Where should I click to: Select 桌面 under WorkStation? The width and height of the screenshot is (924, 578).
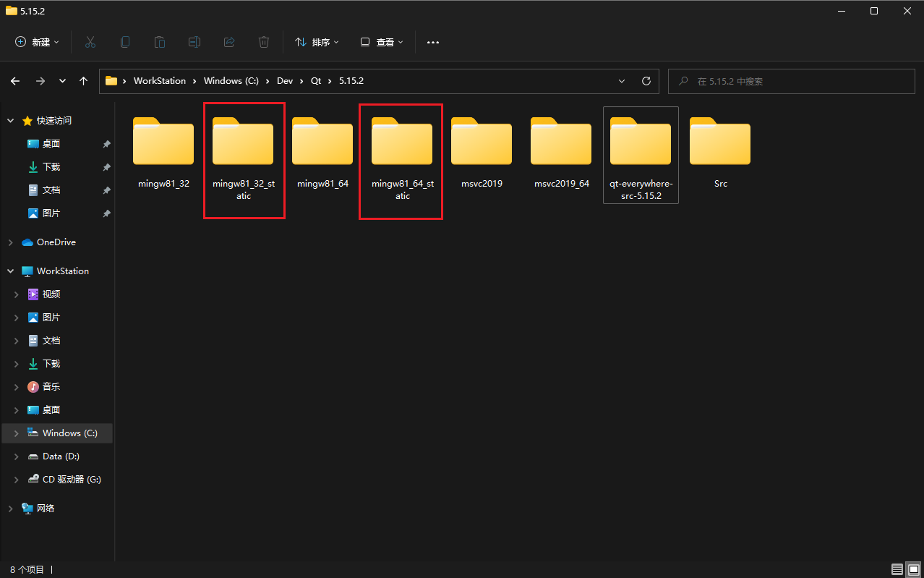[x=51, y=409]
